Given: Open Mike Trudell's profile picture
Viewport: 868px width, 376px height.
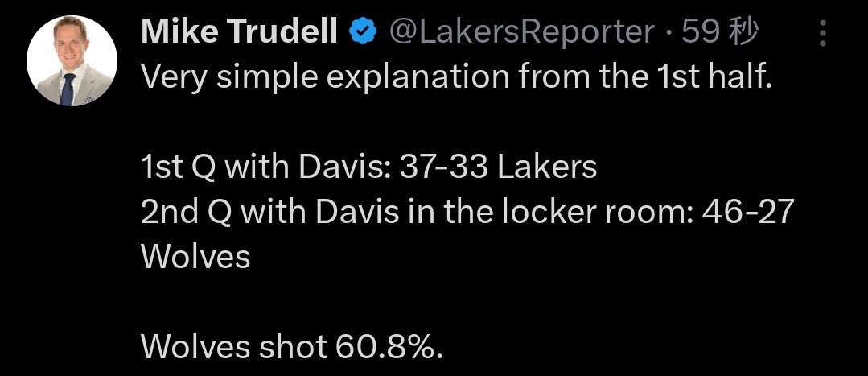Looking at the screenshot, I should [x=72, y=60].
